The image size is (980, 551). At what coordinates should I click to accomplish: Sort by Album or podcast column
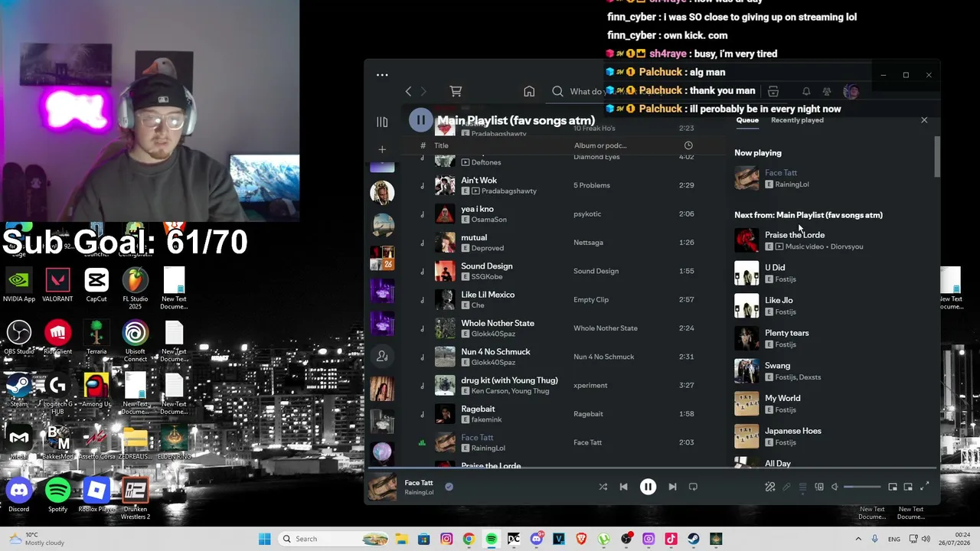coord(600,145)
